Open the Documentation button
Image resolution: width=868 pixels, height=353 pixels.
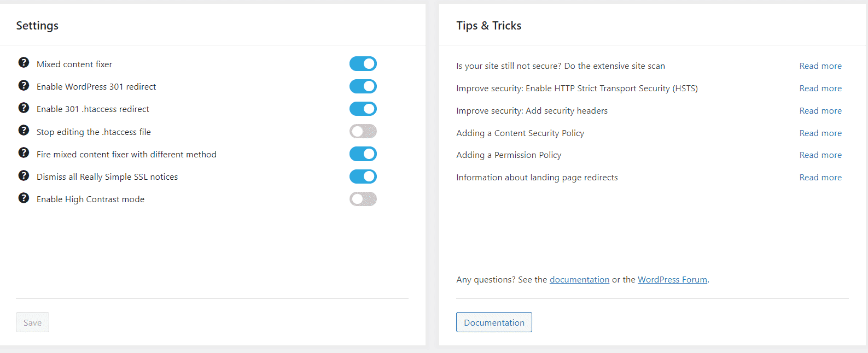pyautogui.click(x=494, y=322)
